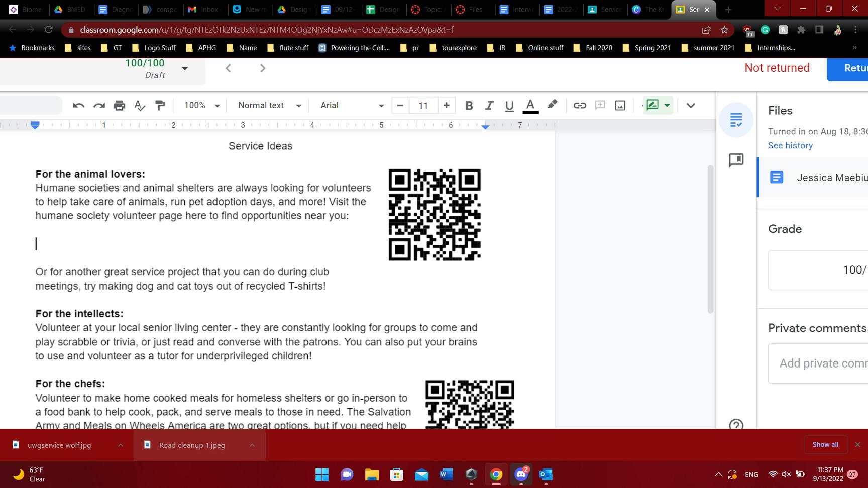Click the See history link

[790, 145]
